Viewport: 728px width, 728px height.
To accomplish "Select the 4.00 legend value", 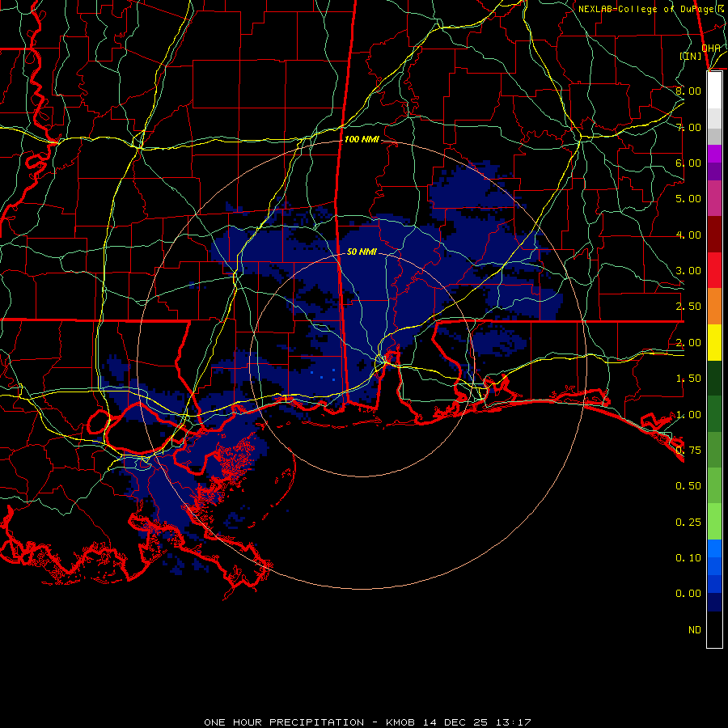I will click(688, 235).
